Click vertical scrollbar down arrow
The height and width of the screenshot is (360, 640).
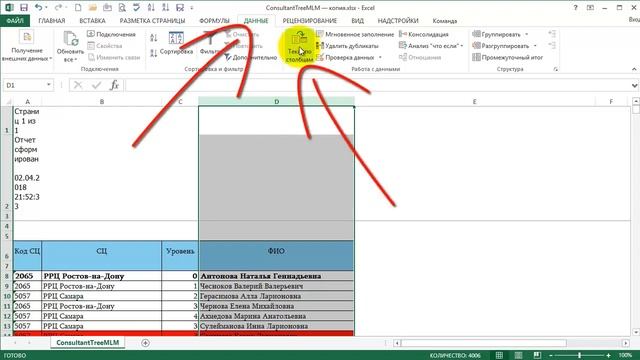[636, 332]
